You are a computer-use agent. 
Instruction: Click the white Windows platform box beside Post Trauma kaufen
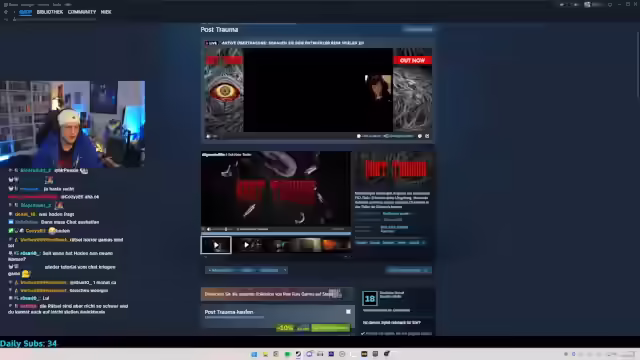[348, 312]
